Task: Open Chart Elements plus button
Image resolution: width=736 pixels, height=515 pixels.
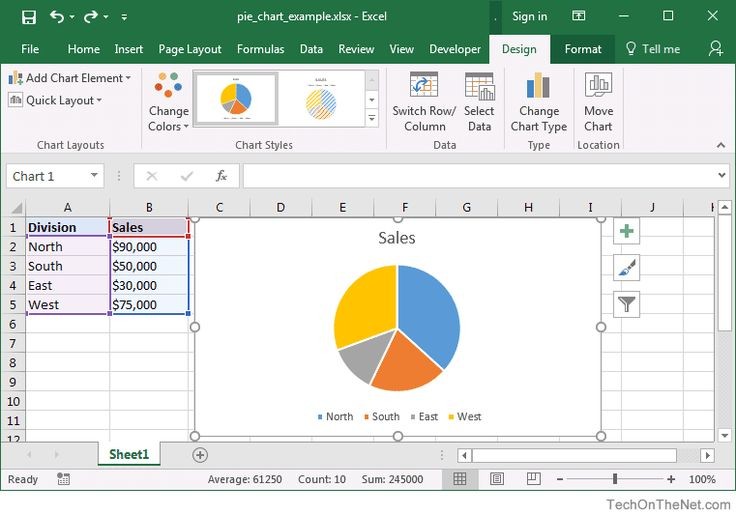Action: (x=626, y=231)
